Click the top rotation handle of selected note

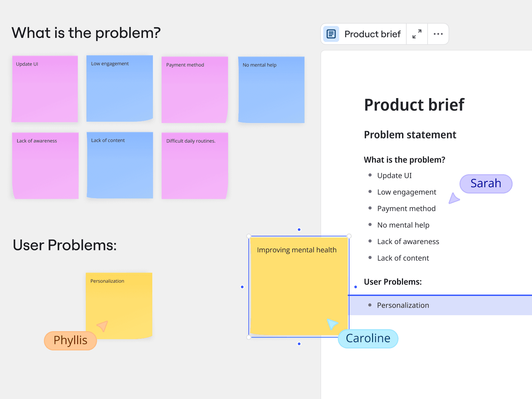coord(299,229)
